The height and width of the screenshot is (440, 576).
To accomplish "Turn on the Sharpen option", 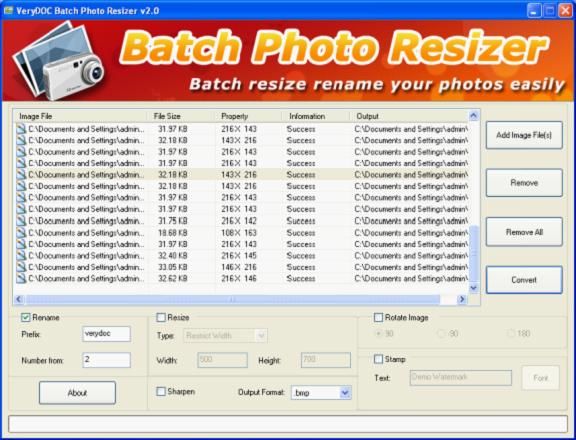I will click(x=161, y=392).
